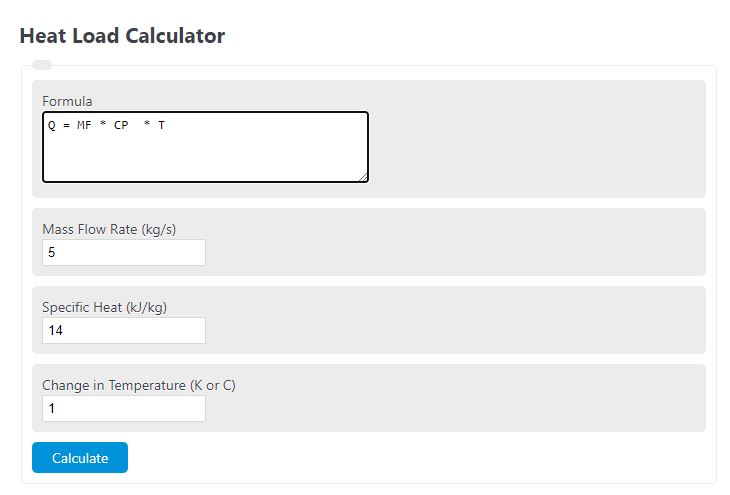Click the gray panel area right of the Formula textbox
The image size is (730, 495).
click(x=535, y=145)
